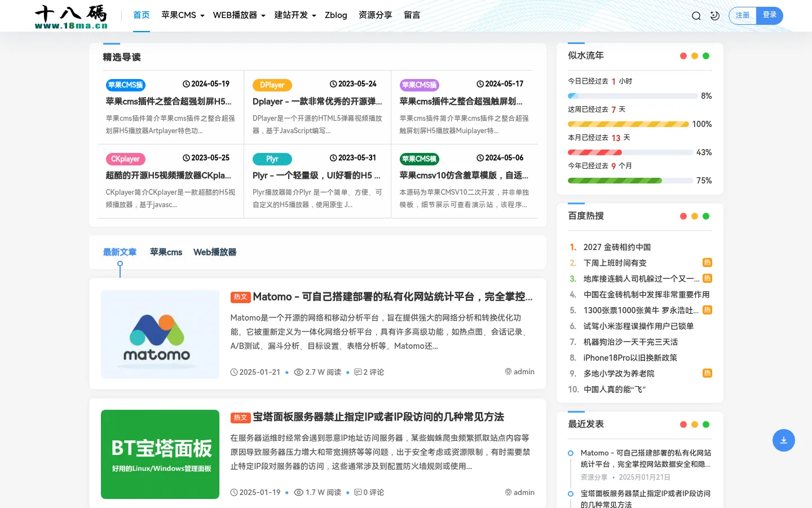Click the purple 苹果CMS插 tag dated 2024-05-17
This screenshot has width=812, height=508.
click(x=420, y=85)
